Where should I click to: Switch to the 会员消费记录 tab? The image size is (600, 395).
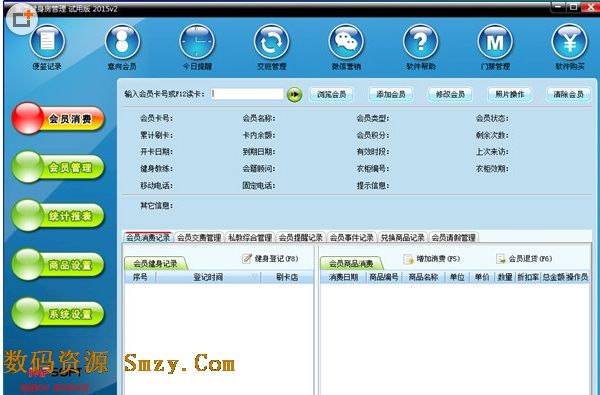(148, 237)
